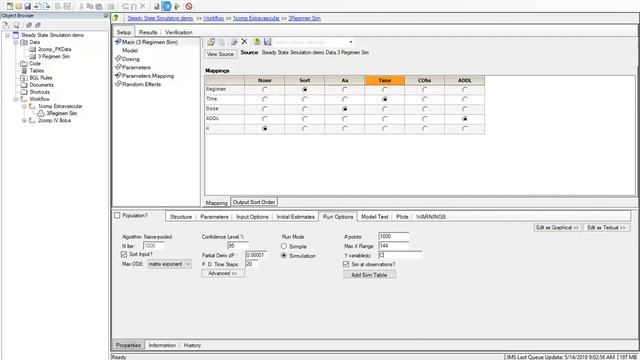This screenshot has width=640, height=360.
Task: Open the select object settings dropdown arrow
Action: (350, 42)
